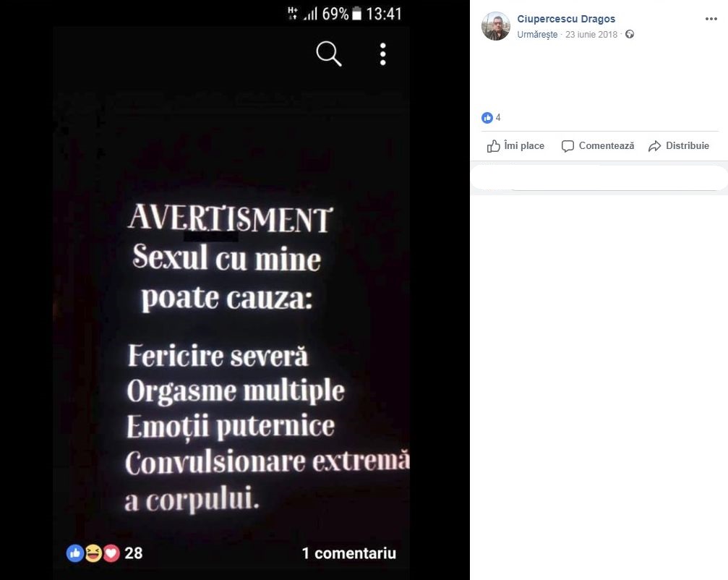728x580 pixels.
Task: Tap the magnifier search icon in photo
Action: coord(329,54)
